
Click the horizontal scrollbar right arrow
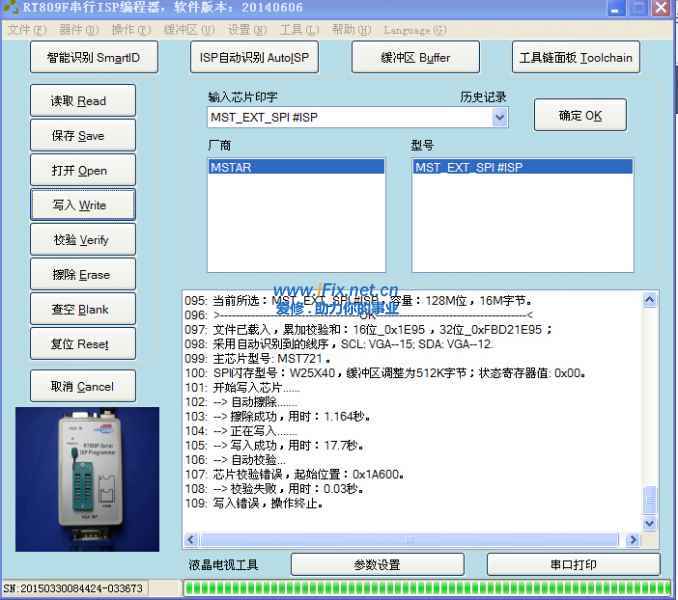[632, 540]
